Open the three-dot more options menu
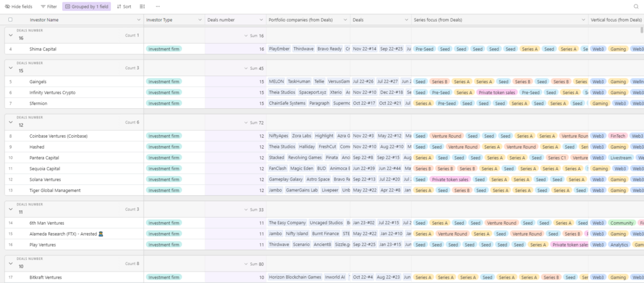The height and width of the screenshot is (283, 644). click(158, 6)
